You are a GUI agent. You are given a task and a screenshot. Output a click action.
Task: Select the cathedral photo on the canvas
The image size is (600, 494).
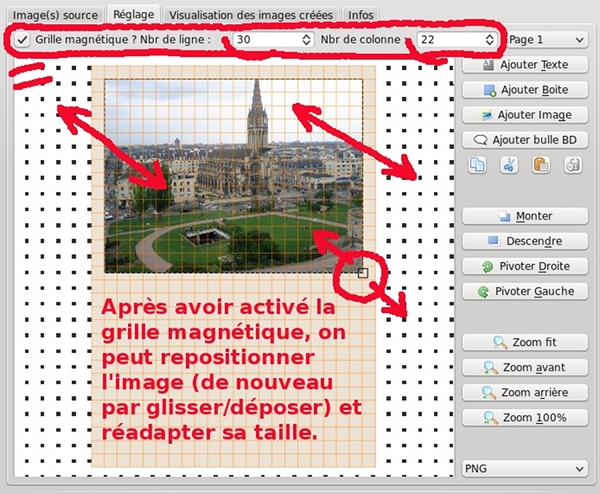pos(233,176)
